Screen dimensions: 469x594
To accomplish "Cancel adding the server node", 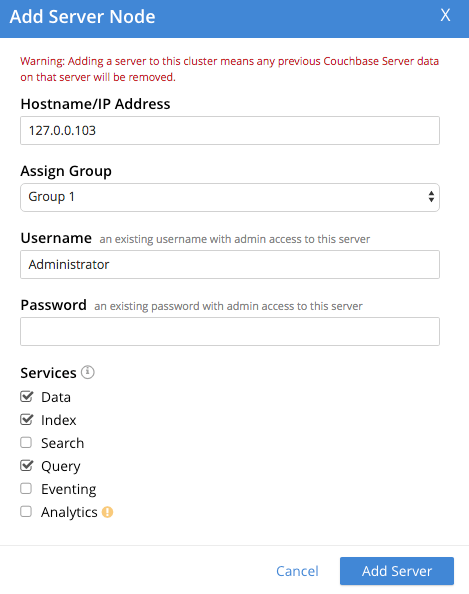I will click(297, 571).
